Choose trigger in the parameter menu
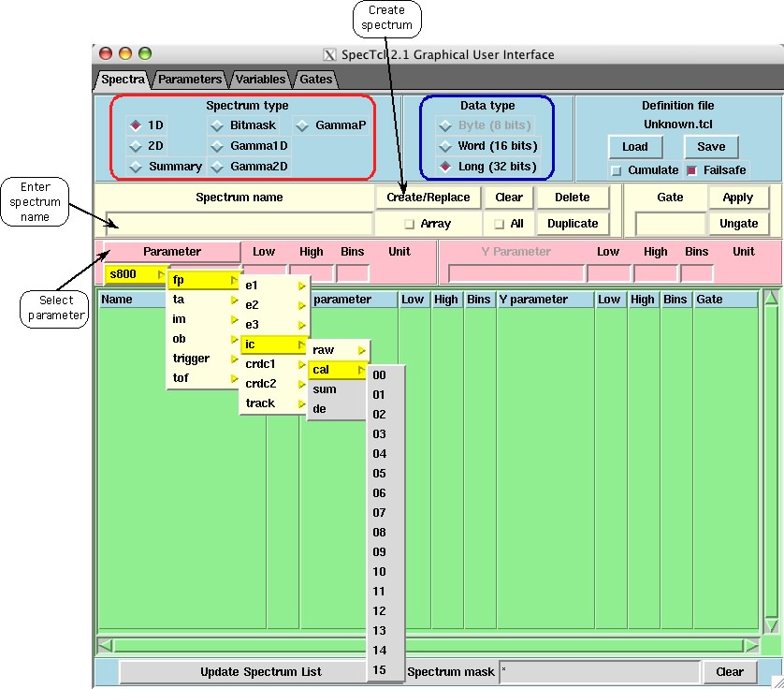 190,358
